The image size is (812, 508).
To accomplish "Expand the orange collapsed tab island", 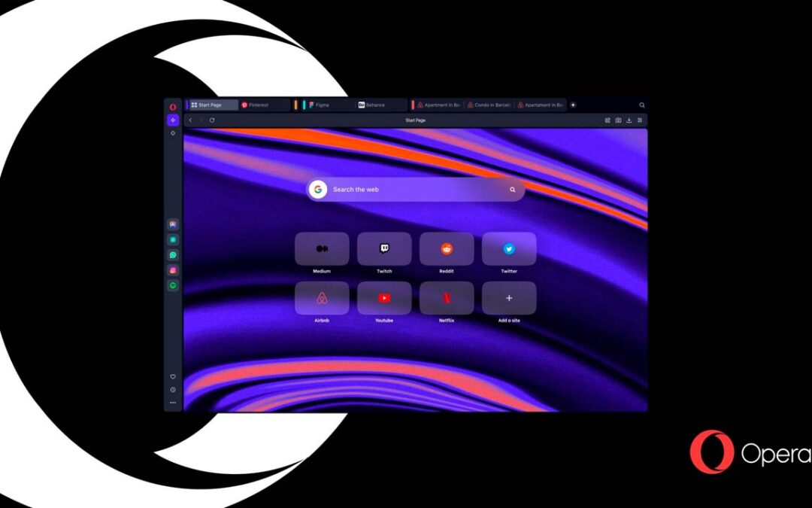I will coord(295,105).
